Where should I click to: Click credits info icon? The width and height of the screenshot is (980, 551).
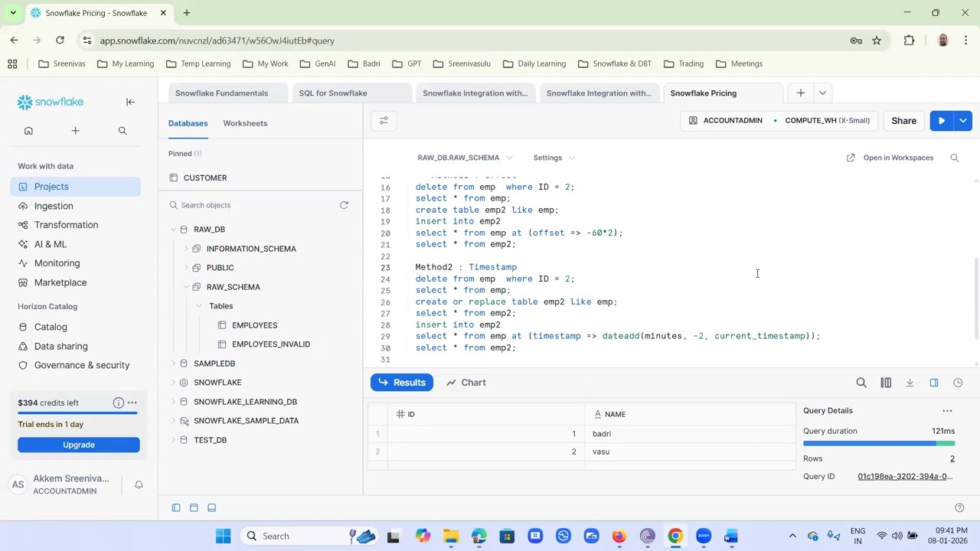pos(119,403)
